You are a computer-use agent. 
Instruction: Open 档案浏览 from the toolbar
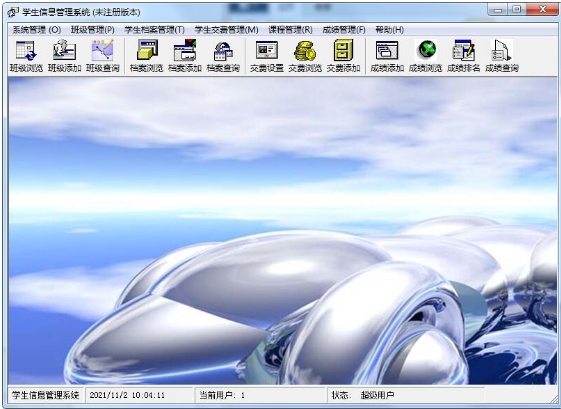tap(147, 56)
